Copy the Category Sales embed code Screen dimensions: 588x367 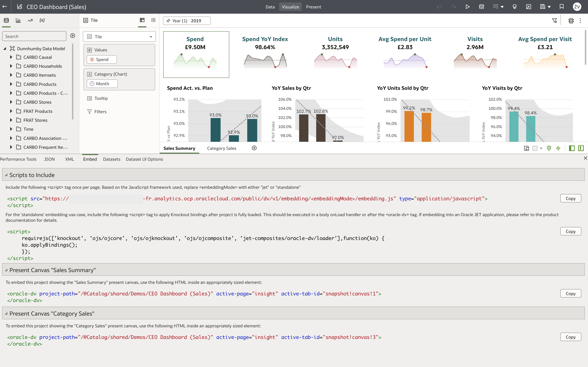tap(571, 336)
